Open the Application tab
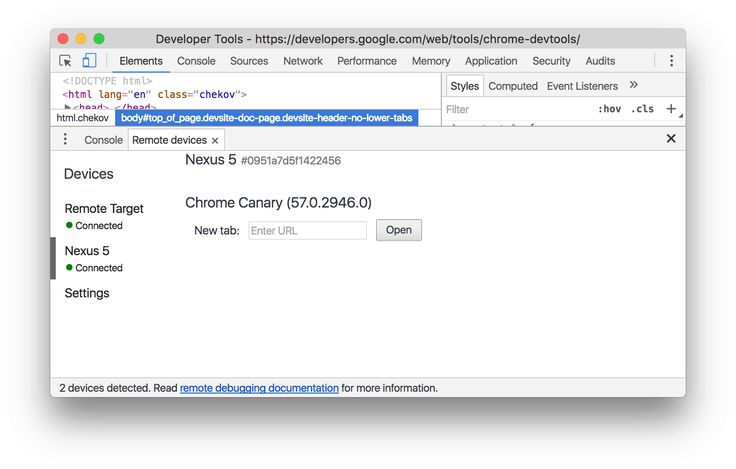The height and width of the screenshot is (469, 736). click(491, 61)
